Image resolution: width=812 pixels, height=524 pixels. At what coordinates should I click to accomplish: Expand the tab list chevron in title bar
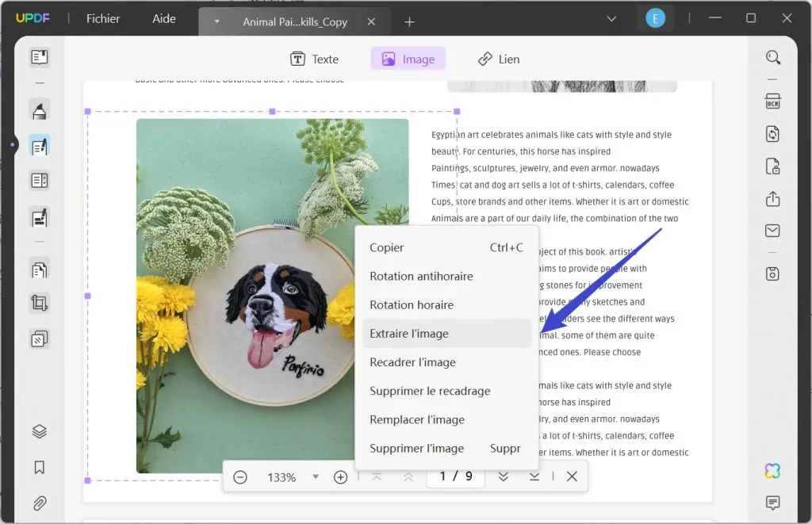611,19
